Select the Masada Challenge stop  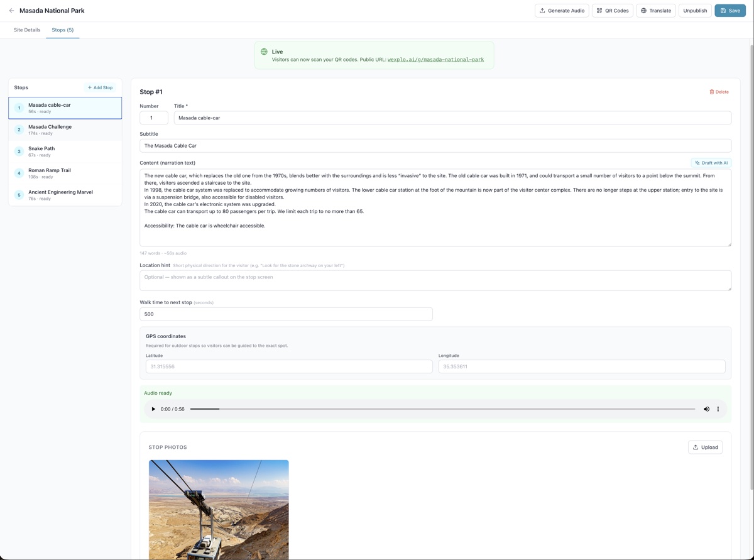point(65,129)
